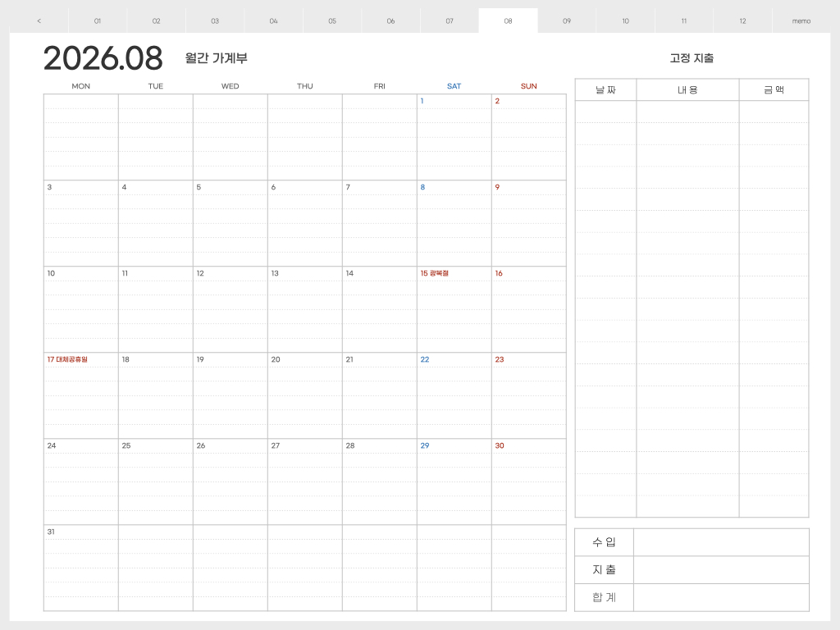Screen dimensions: 840x630
Task: Click the 지출 label
Action: pos(605,570)
